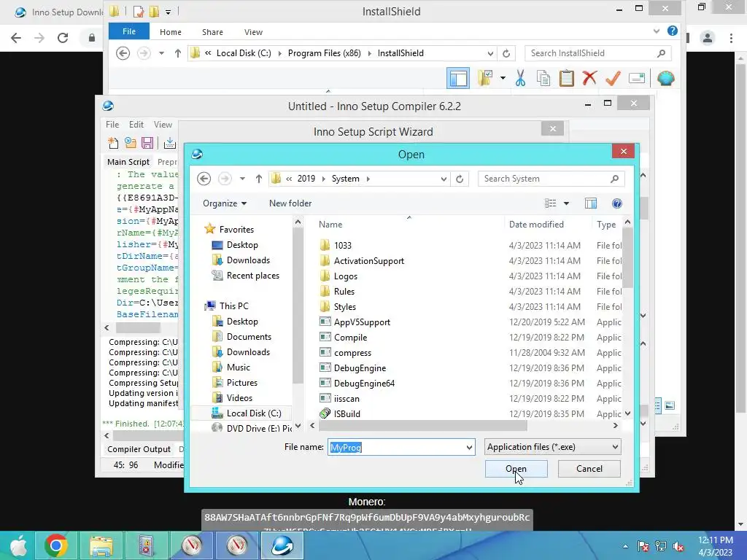This screenshot has width=747, height=560.
Task: Show the preview pane in Open dialog
Action: [591, 203]
